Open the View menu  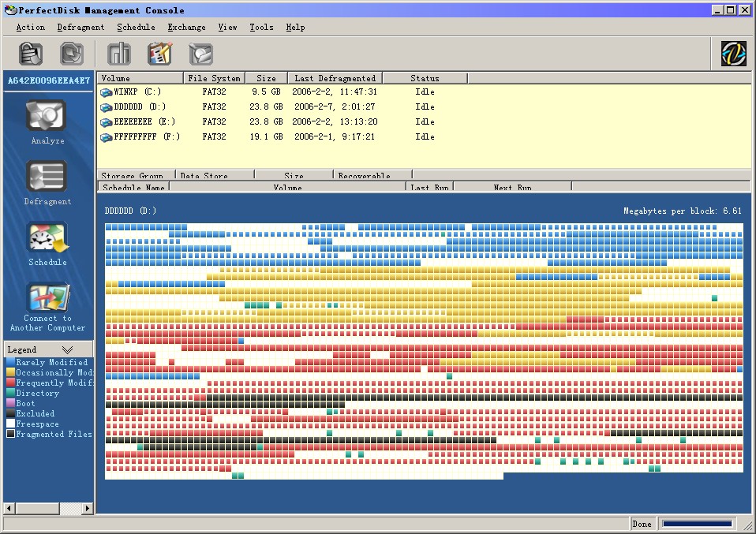(227, 27)
